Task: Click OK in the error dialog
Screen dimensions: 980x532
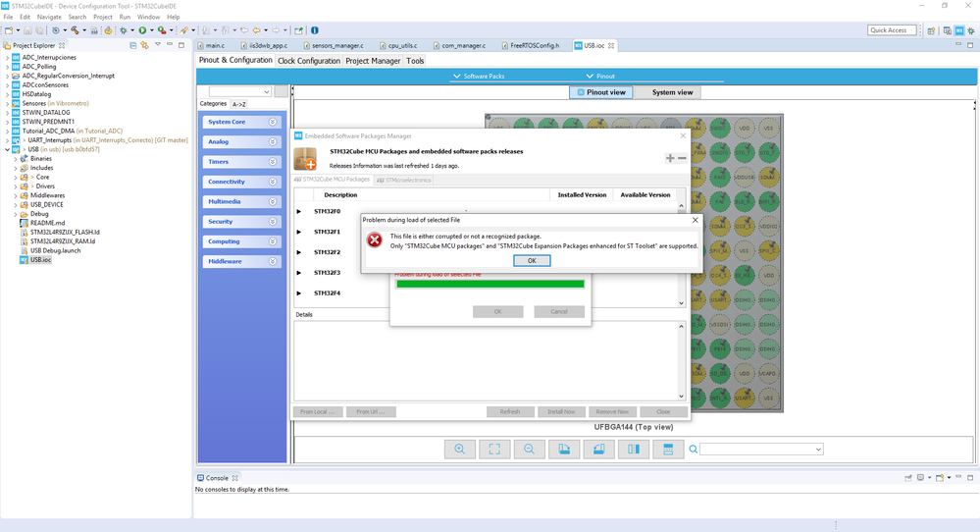Action: point(532,261)
